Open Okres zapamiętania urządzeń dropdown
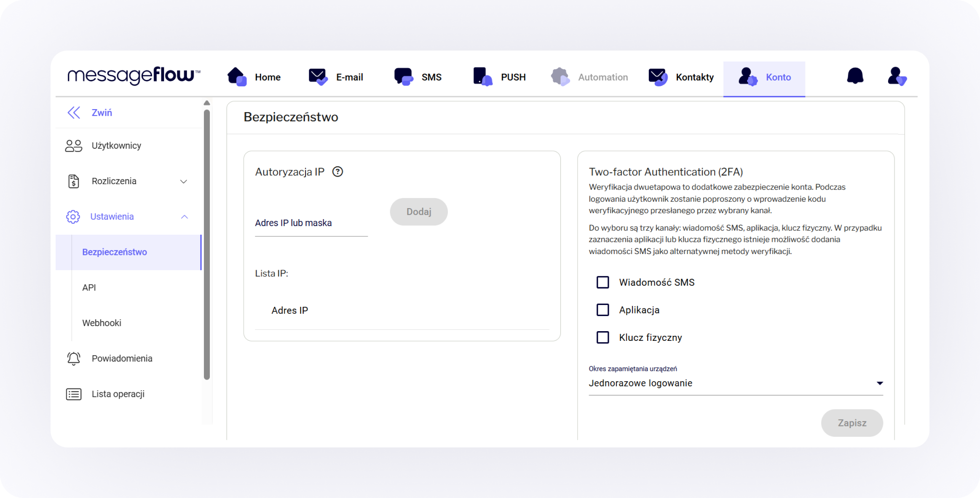The width and height of the screenshot is (980, 498). 735,383
